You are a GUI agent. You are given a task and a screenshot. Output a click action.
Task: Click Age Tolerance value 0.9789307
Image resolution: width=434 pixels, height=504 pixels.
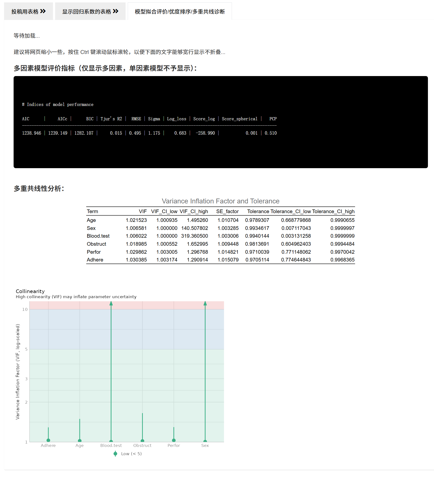pos(257,220)
